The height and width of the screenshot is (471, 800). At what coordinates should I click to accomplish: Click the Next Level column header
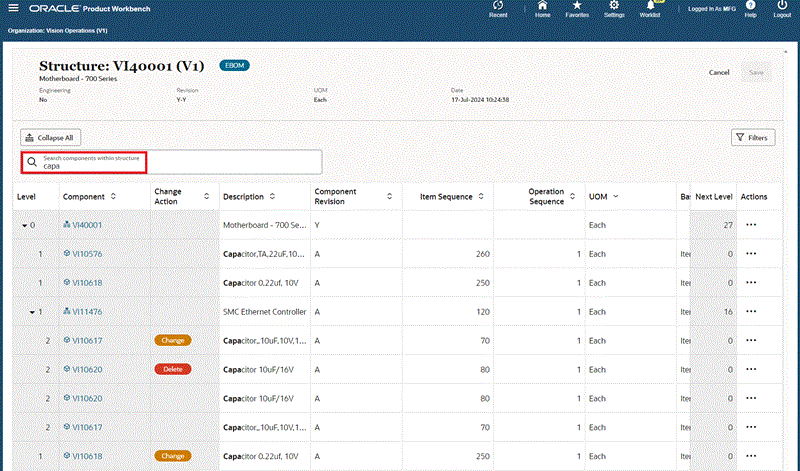coord(714,196)
